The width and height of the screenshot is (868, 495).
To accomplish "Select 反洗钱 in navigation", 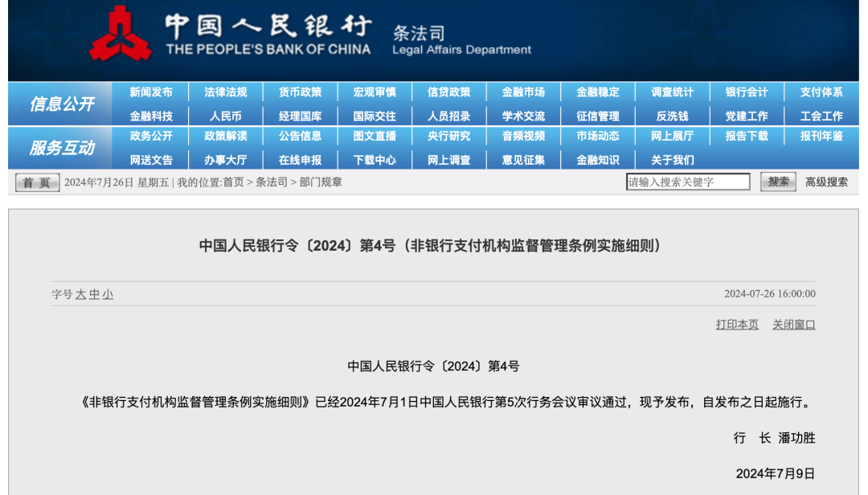I will coord(672,117).
